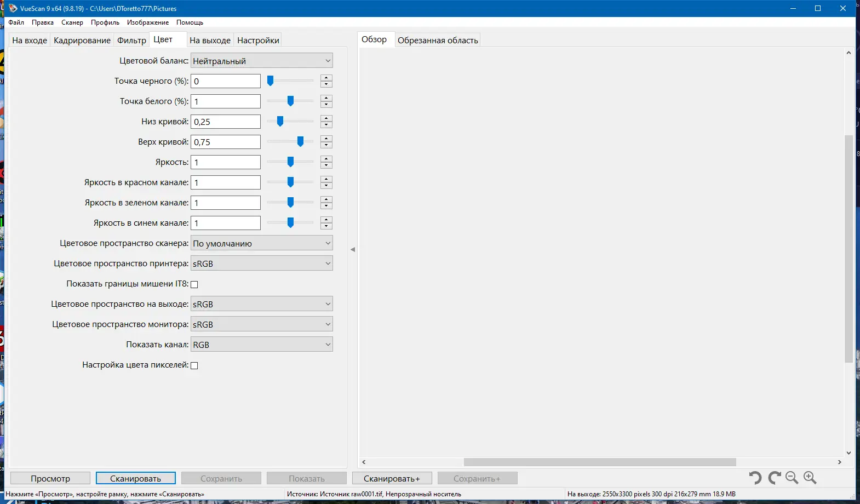Open the 'Файл' menu
This screenshot has height=504, width=860.
click(16, 22)
